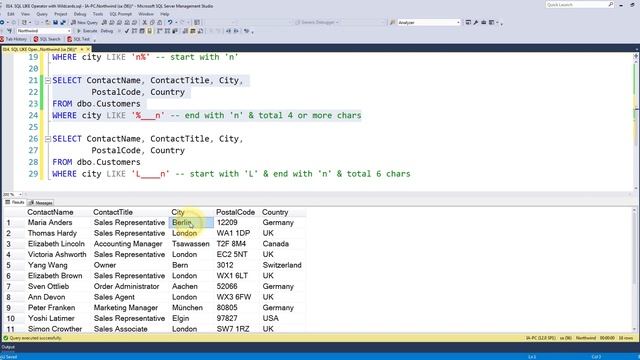
Task: Click the Save All icon
Action: (x=63, y=22)
